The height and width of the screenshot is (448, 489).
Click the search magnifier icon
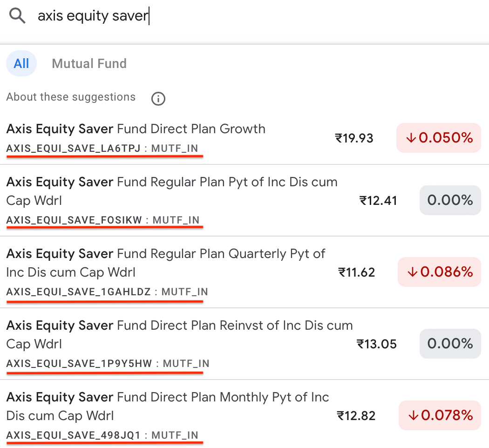18,17
